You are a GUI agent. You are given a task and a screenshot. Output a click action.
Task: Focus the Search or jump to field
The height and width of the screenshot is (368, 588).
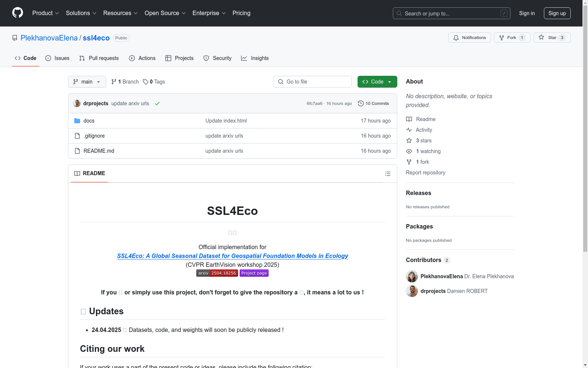pyautogui.click(x=451, y=13)
